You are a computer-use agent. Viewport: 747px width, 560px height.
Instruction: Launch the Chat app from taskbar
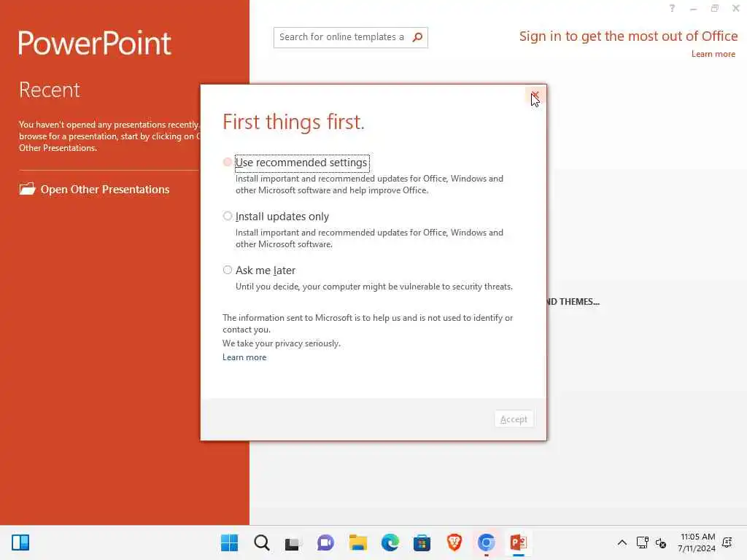pos(325,542)
